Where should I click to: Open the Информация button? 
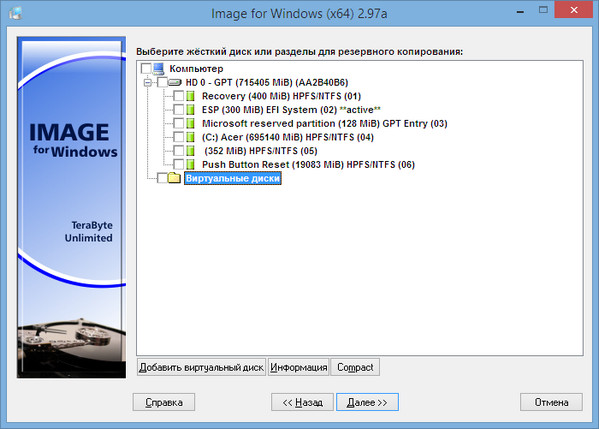coord(298,367)
